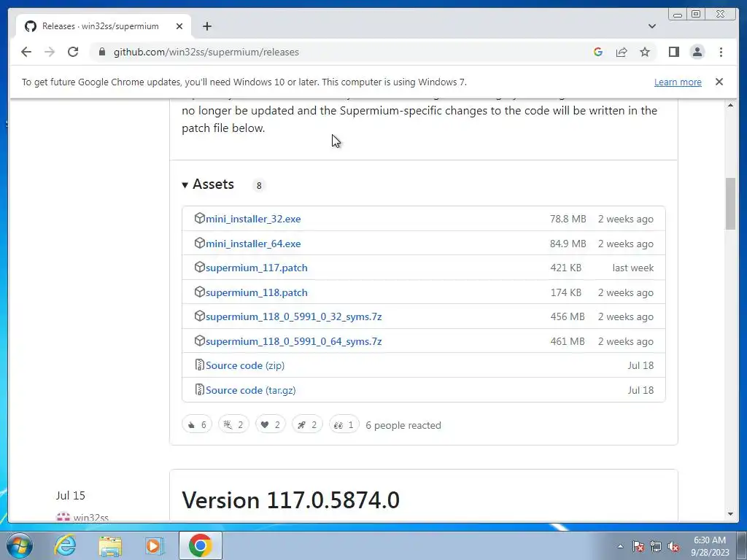Download the 32-bit syms.7z file
The height and width of the screenshot is (560, 747).
coord(293,316)
